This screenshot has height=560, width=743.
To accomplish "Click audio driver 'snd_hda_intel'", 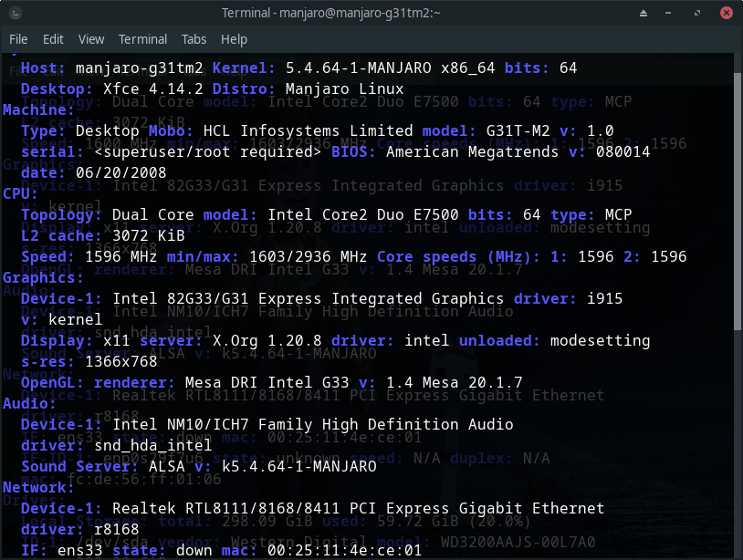I will click(x=153, y=445).
